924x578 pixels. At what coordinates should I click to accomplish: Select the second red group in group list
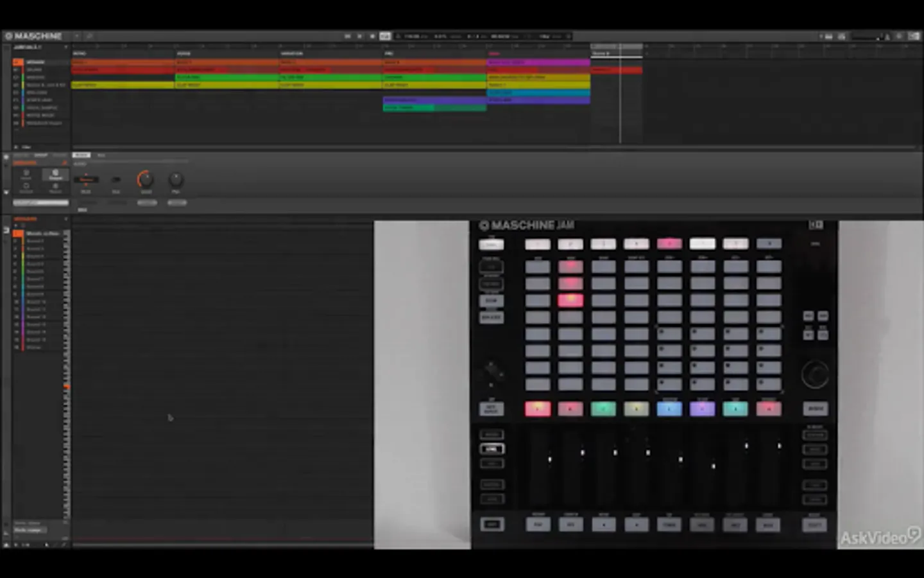pos(40,70)
